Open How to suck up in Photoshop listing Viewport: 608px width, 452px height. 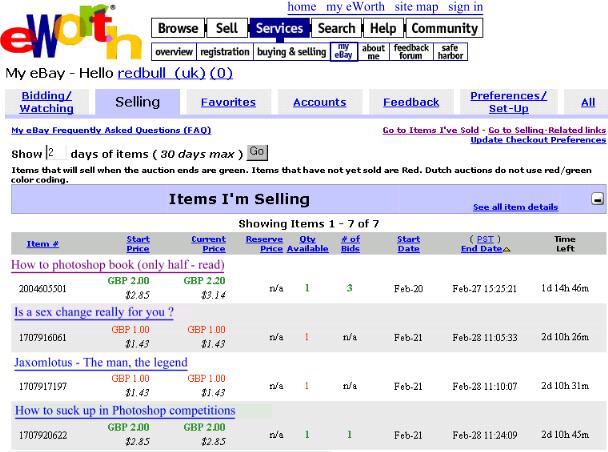coord(125,411)
